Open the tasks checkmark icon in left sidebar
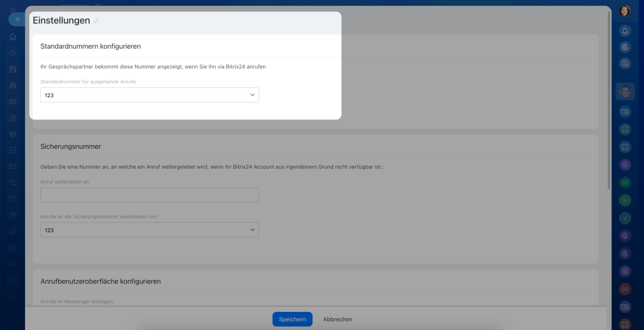 tap(13, 150)
